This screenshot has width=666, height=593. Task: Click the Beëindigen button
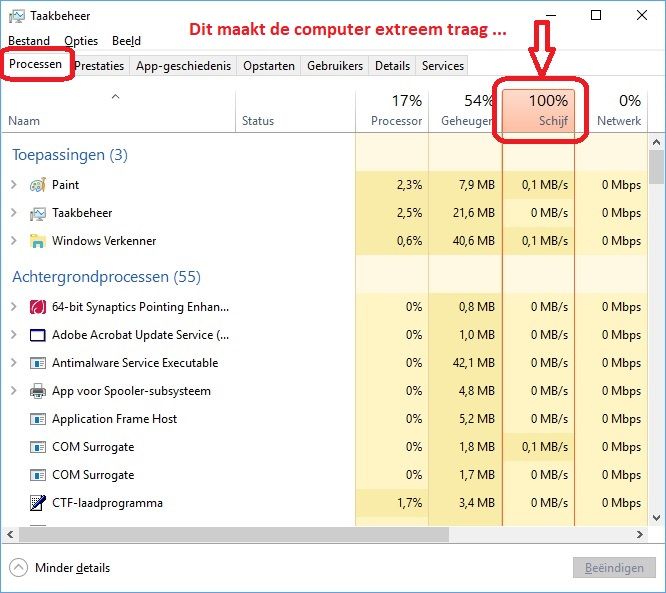tap(614, 568)
